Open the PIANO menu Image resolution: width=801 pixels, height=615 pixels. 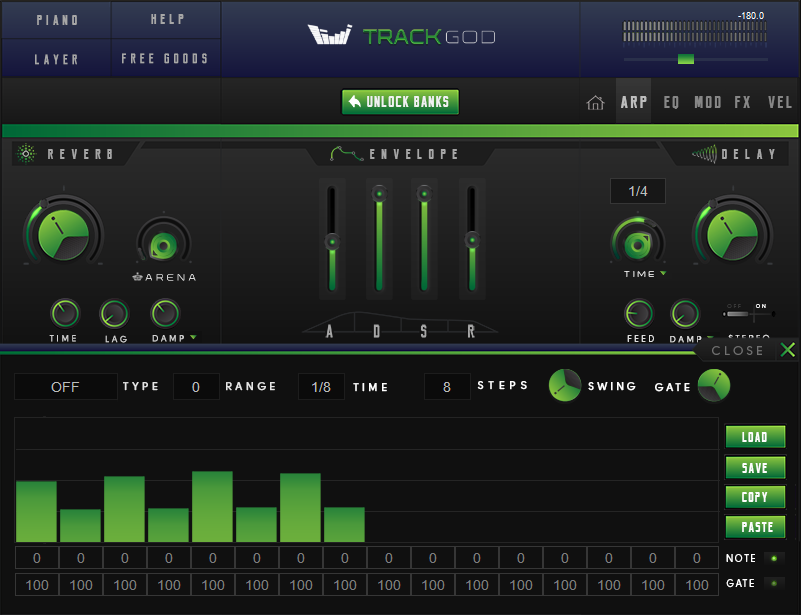(57, 20)
